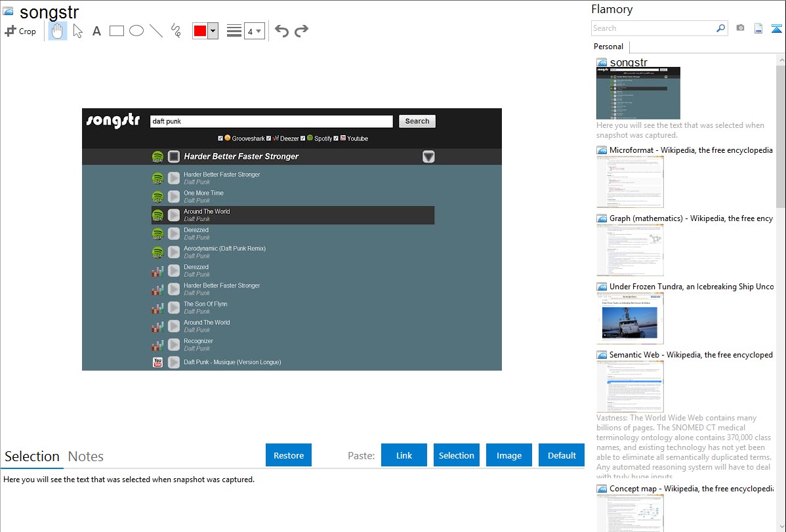Play the highlighted Around The World track

tap(174, 215)
